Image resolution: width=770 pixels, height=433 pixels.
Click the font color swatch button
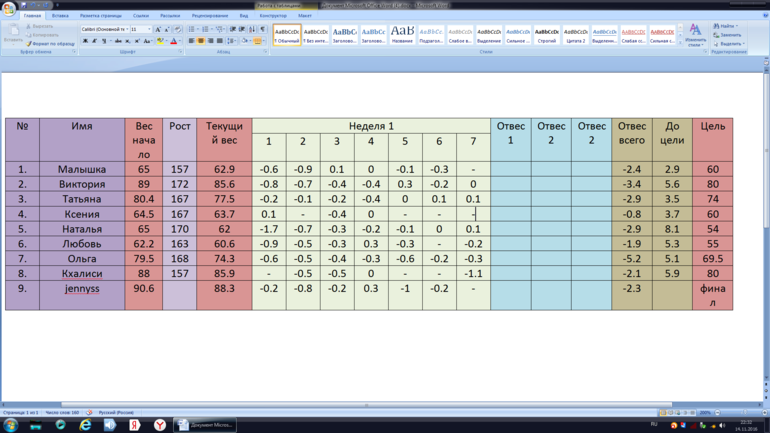173,41
